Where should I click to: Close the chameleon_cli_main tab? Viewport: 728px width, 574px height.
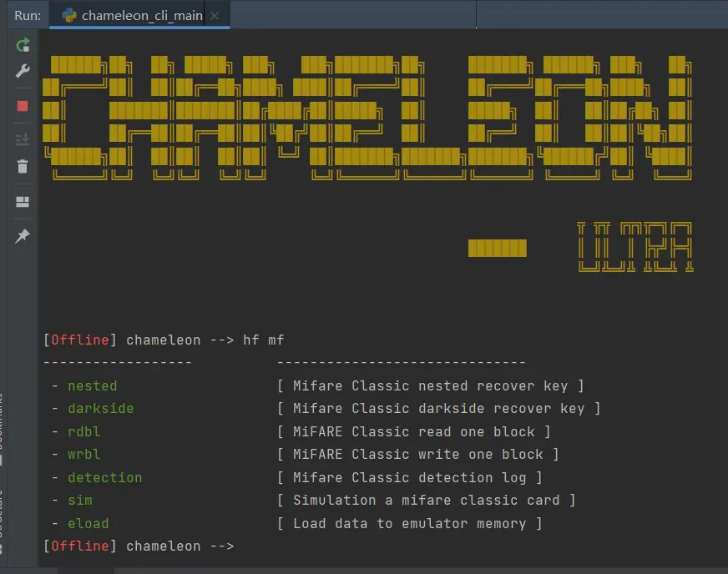pos(215,16)
